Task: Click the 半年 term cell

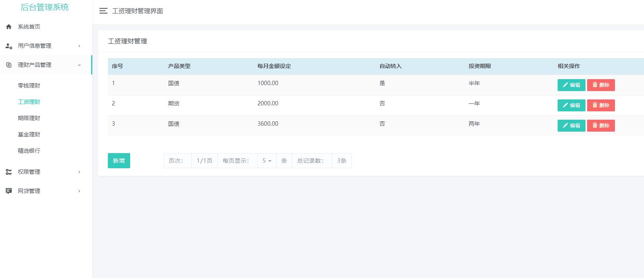Action: [x=474, y=83]
